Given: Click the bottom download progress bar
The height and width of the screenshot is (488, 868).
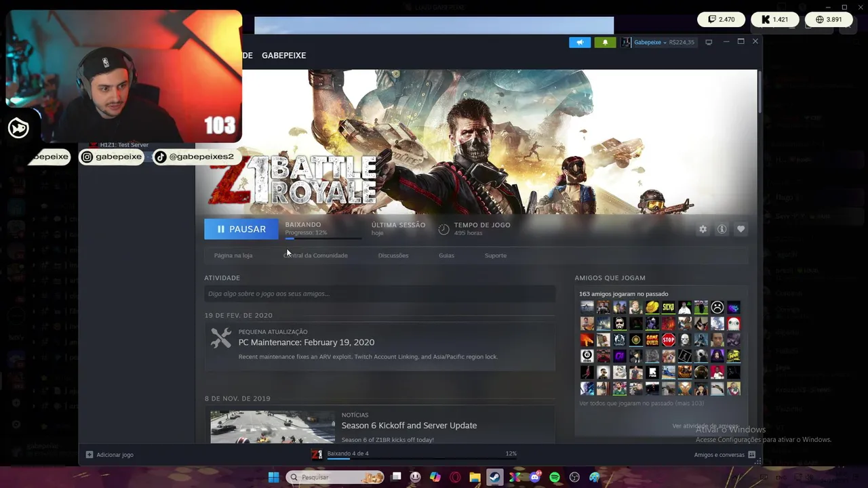Looking at the screenshot, I should (x=422, y=459).
